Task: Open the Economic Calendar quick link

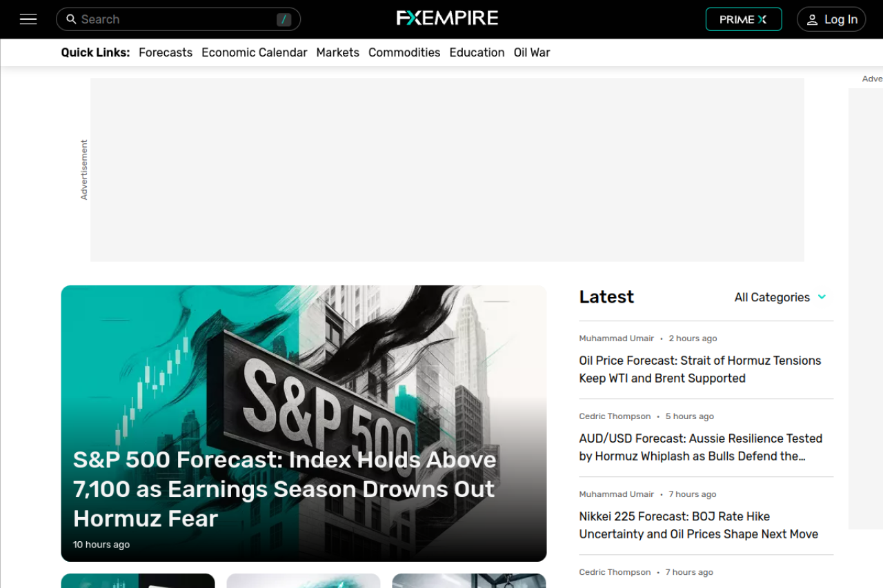Action: (x=255, y=52)
